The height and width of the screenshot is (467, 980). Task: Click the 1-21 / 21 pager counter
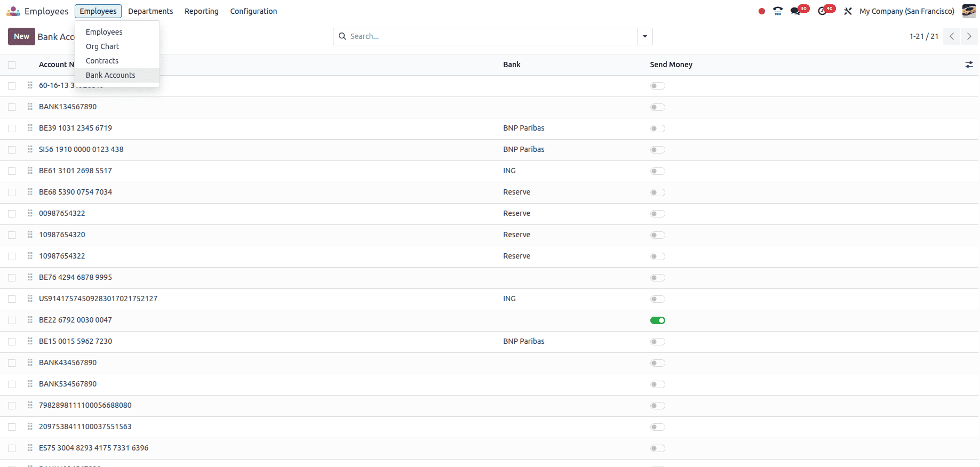click(924, 36)
